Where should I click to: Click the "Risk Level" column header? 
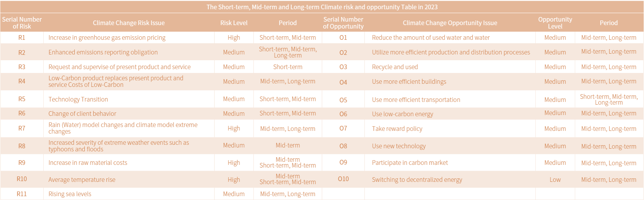tap(234, 23)
